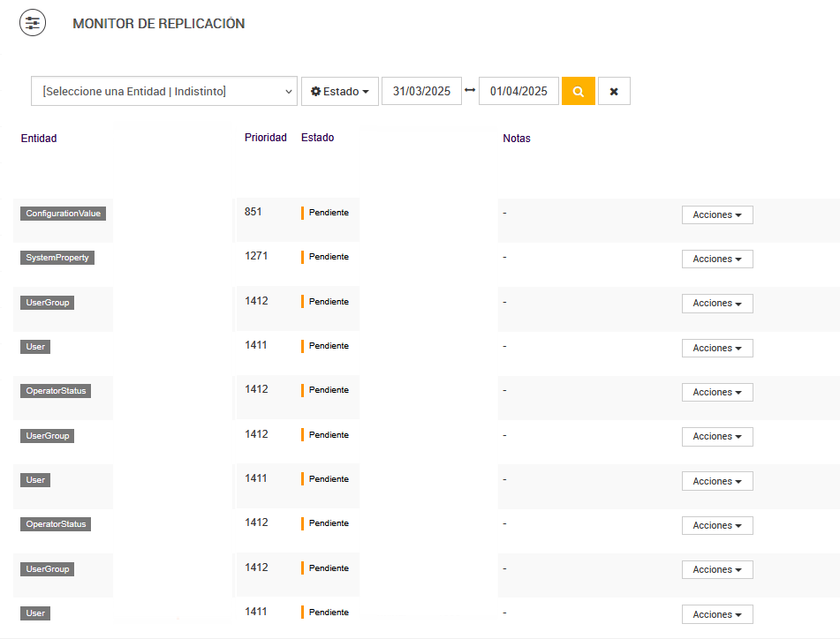
Task: Open Acciones menu for ConfigurationValue row
Action: (x=717, y=215)
